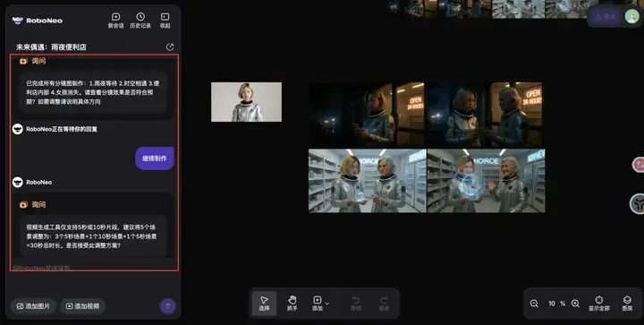644x325 pixels.
Task: Select the pointer (选择) tool
Action: click(264, 304)
